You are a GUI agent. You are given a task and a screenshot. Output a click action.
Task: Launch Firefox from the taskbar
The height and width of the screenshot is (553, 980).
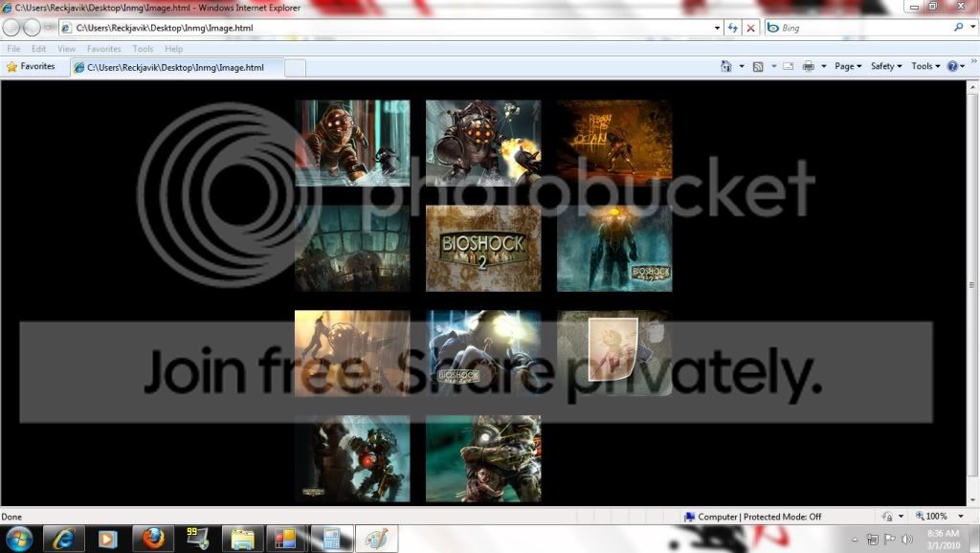(x=153, y=538)
